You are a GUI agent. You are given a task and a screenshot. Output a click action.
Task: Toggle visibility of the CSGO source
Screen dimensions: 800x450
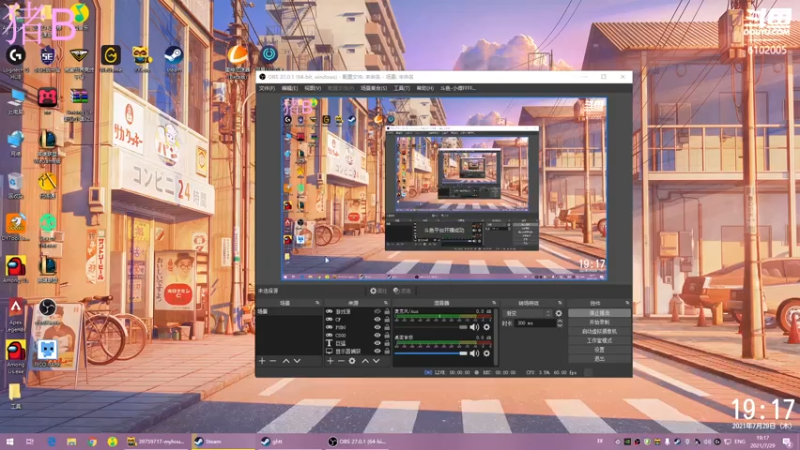(378, 335)
